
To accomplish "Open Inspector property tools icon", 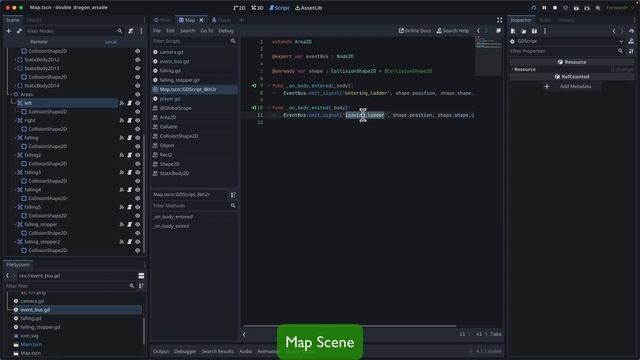I will (631, 51).
